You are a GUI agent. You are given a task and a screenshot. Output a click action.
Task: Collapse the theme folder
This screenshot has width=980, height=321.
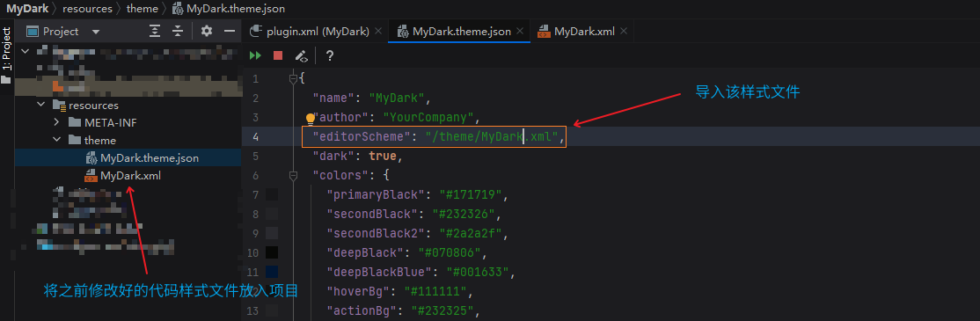(56, 140)
